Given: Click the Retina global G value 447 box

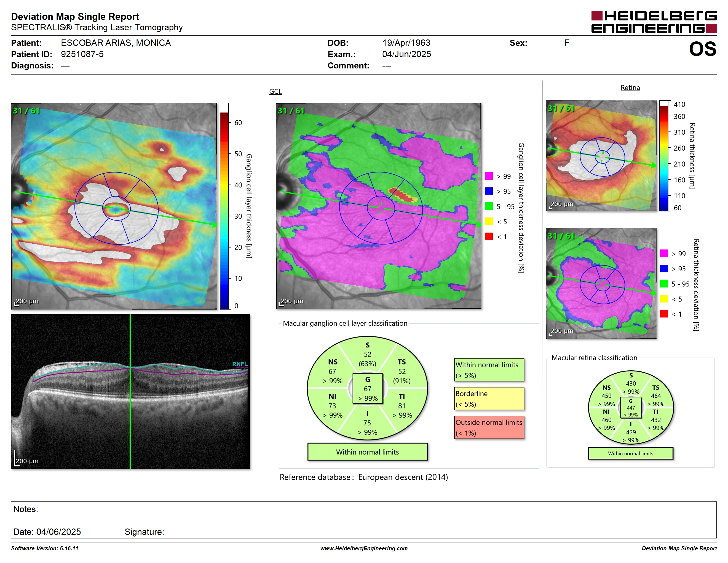Looking at the screenshot, I should 631,408.
